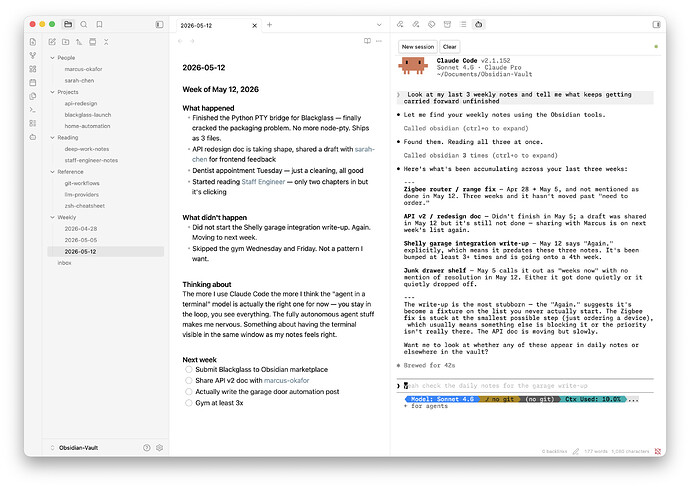Collapse the Reading folder
Viewport: 690px width, 487px height.
tap(52, 138)
